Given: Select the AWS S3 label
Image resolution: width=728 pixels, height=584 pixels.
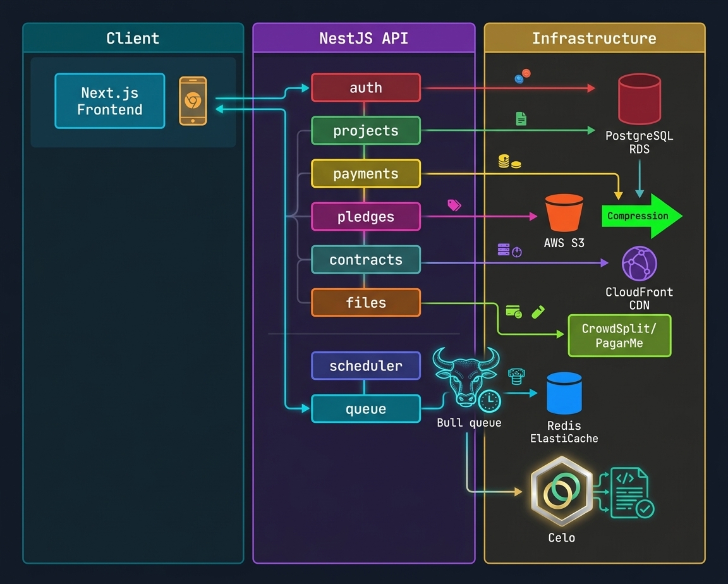Looking at the screenshot, I should (x=564, y=243).
